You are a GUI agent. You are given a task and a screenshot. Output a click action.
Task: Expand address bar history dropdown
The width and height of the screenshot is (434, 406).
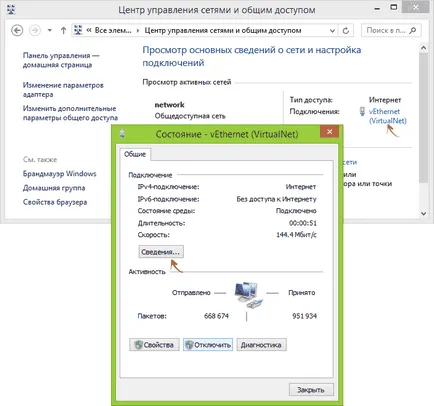(332, 31)
